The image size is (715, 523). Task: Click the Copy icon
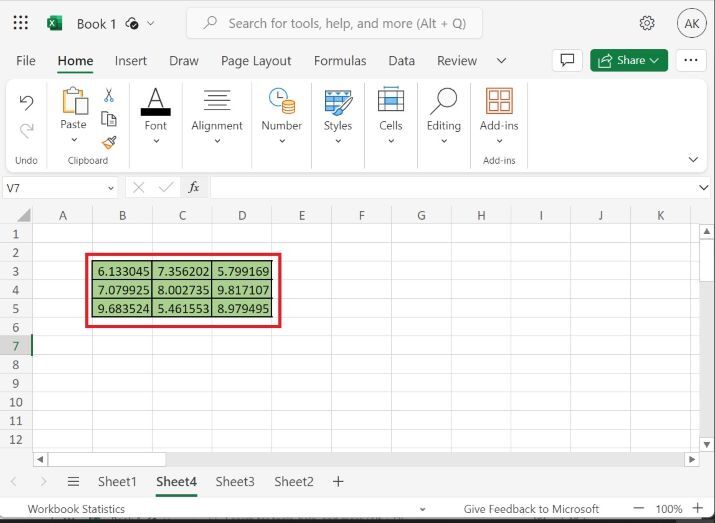click(109, 119)
